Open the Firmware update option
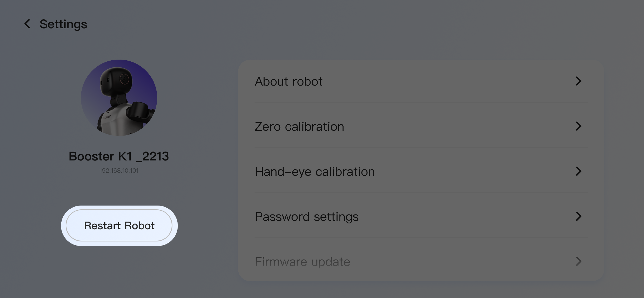644x298 pixels. coord(421,262)
